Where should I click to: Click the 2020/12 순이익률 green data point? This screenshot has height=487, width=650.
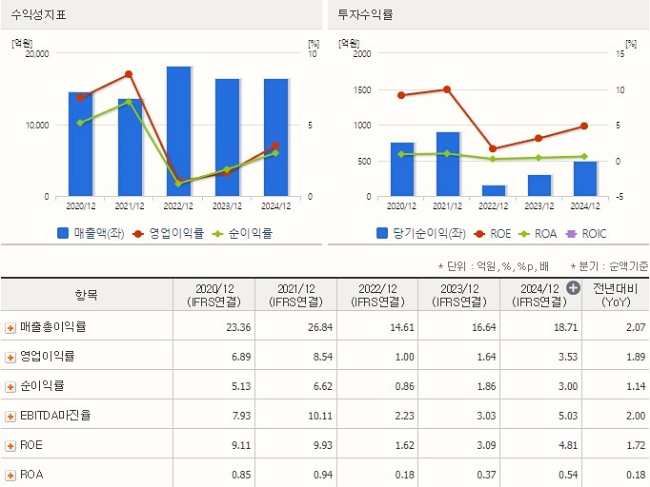(80, 123)
